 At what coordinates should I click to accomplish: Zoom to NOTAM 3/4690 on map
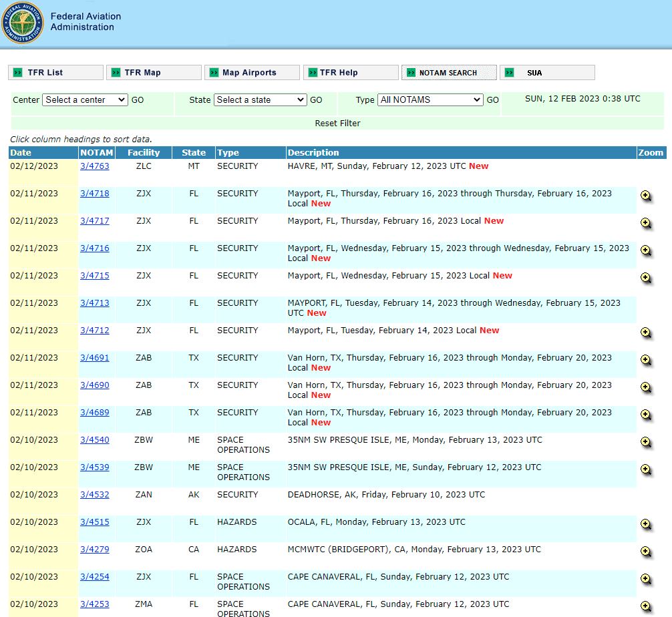click(x=646, y=388)
